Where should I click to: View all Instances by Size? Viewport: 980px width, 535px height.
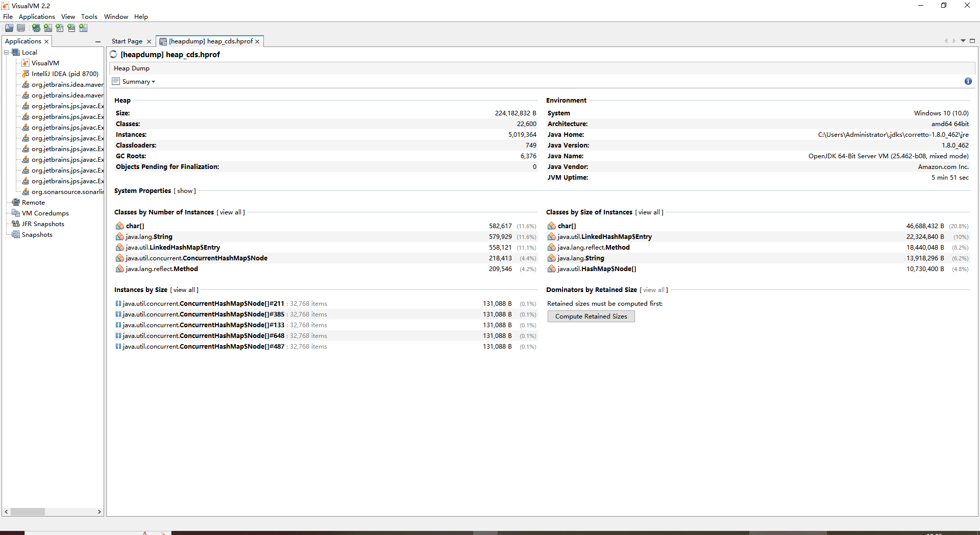(184, 290)
